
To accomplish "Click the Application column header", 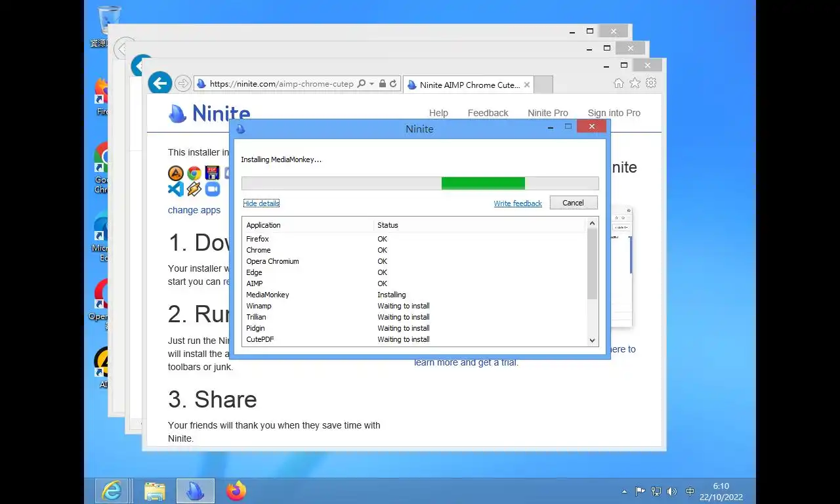I will [308, 225].
